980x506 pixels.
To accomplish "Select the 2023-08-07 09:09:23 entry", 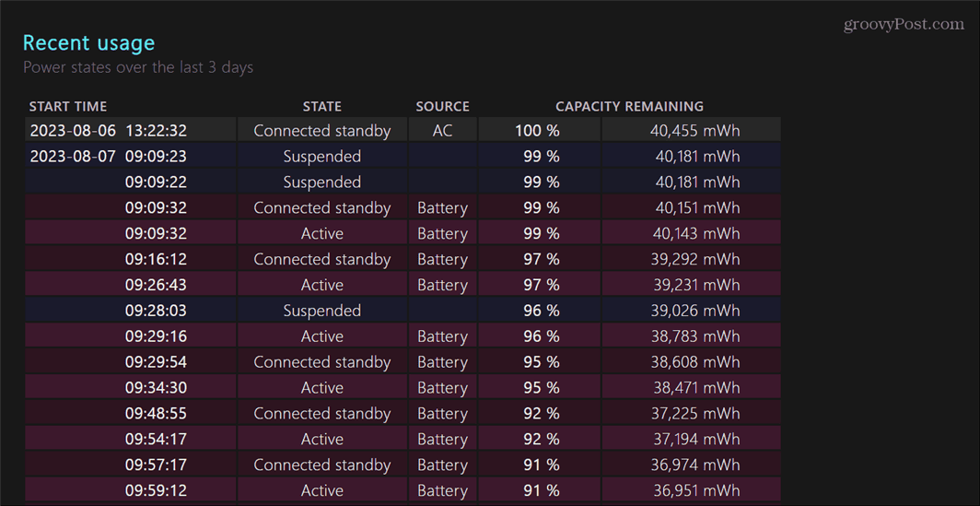I will pyautogui.click(x=108, y=157).
